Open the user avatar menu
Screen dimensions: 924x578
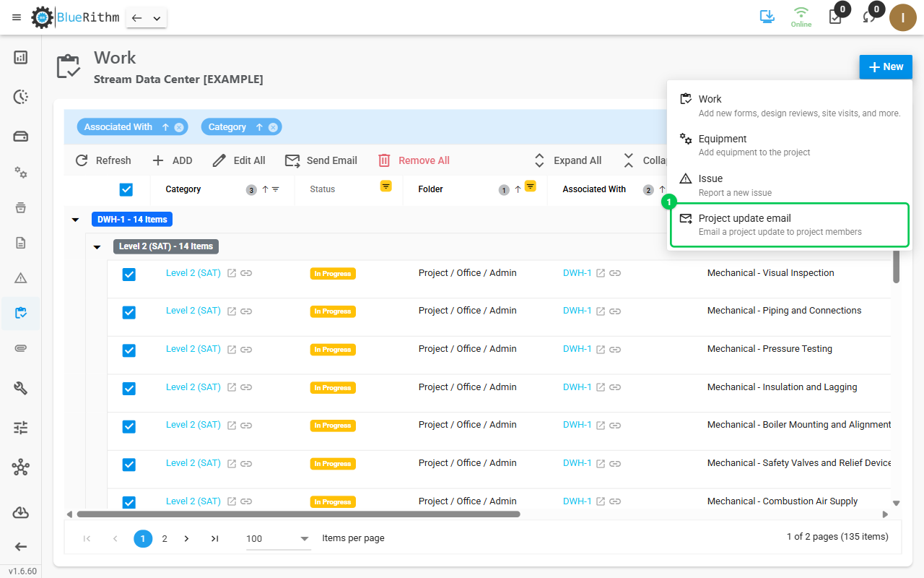[902, 17]
